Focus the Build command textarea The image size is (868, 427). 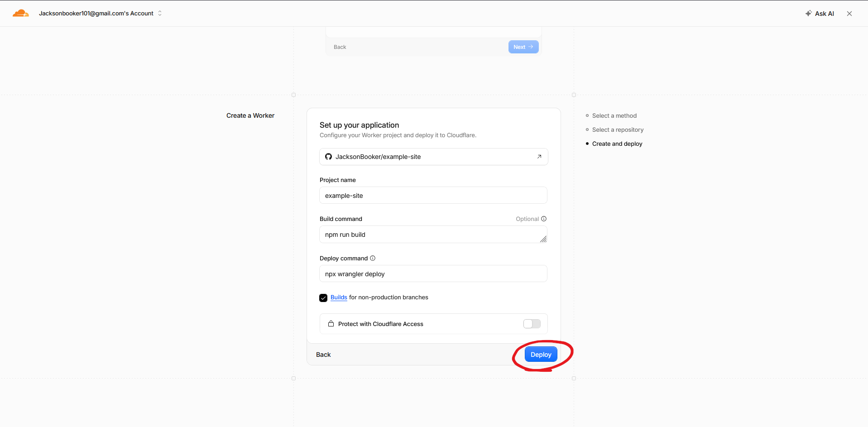pyautogui.click(x=433, y=235)
